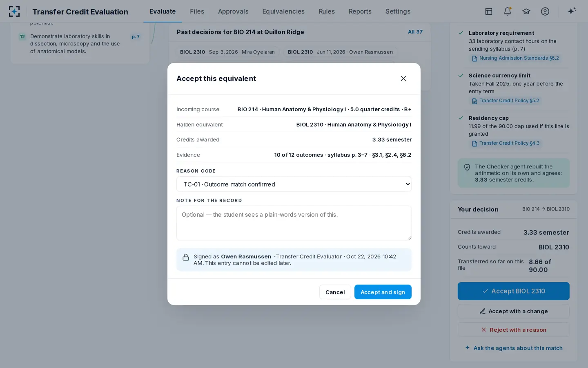
Task: Click the 'Science currency limit' heading
Action: point(499,76)
